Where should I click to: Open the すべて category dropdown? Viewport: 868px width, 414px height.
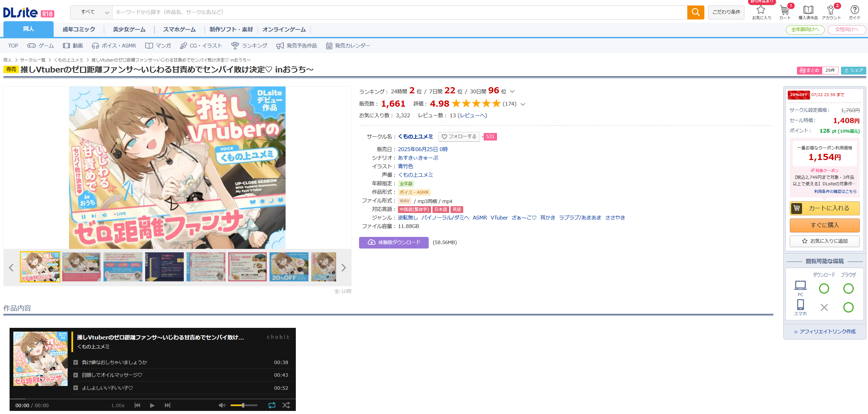coord(91,12)
